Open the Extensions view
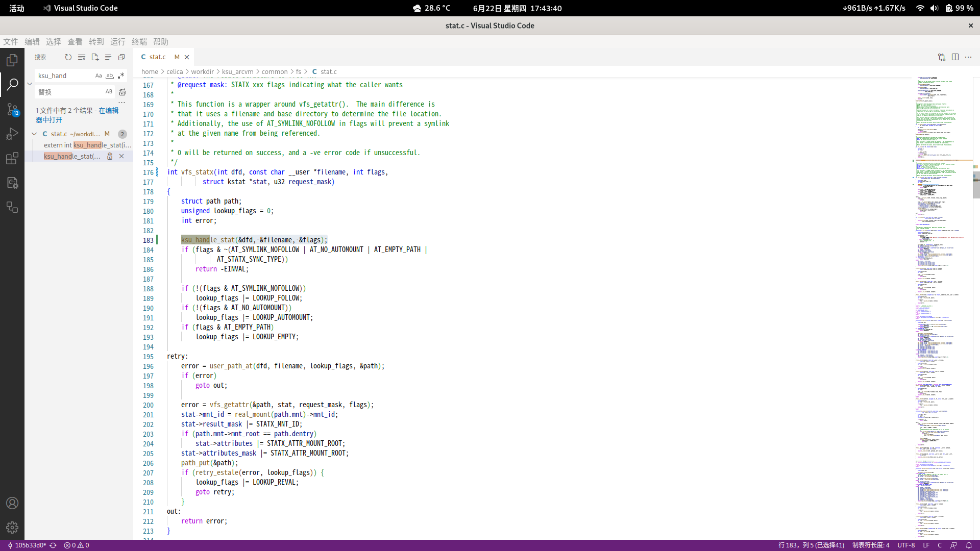Image resolution: width=980 pixels, height=551 pixels. coord(12,158)
